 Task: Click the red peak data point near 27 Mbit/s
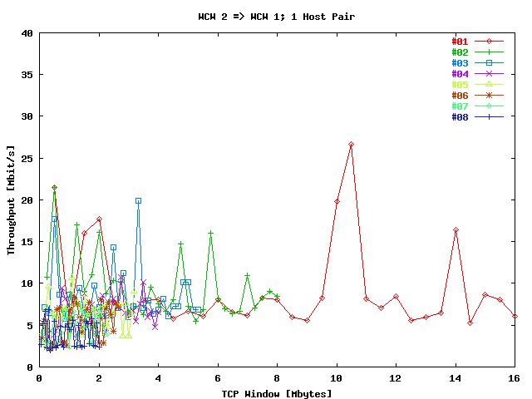click(352, 145)
